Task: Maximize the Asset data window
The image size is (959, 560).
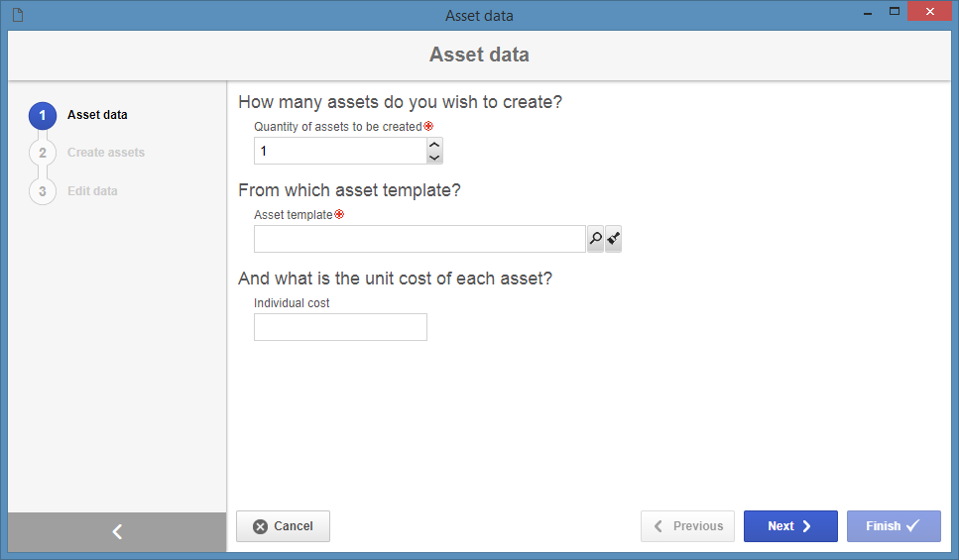Action: [x=895, y=12]
